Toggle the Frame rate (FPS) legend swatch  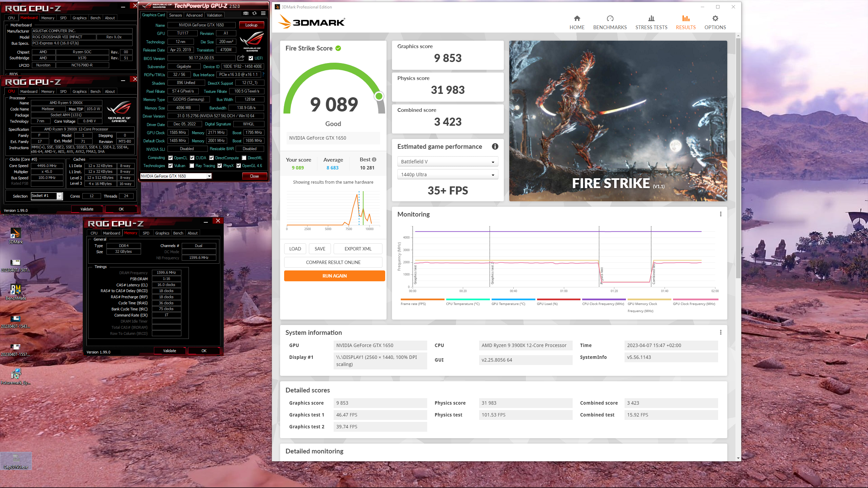[x=422, y=300]
